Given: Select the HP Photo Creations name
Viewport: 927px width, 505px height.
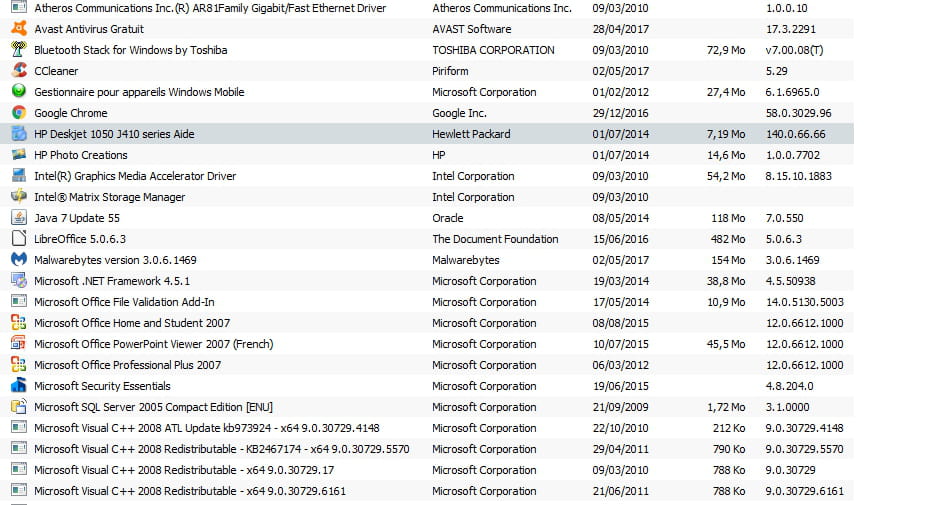Looking at the screenshot, I should tap(81, 155).
